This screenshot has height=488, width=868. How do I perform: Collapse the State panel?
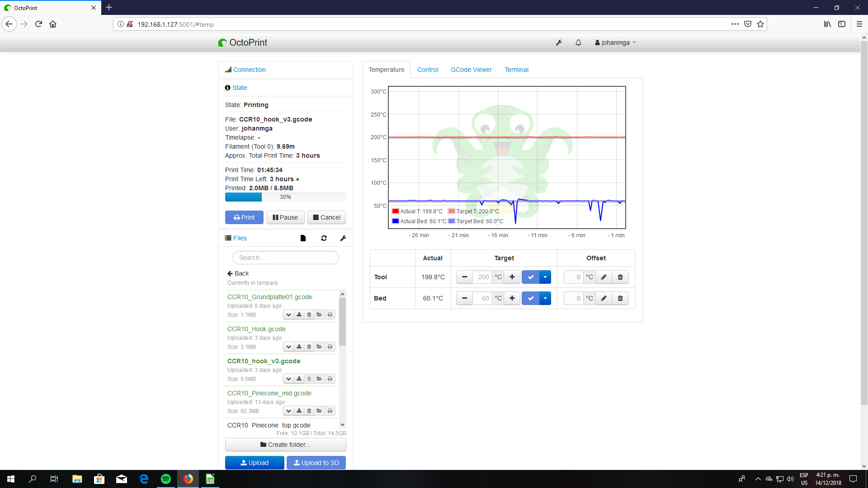coord(240,88)
